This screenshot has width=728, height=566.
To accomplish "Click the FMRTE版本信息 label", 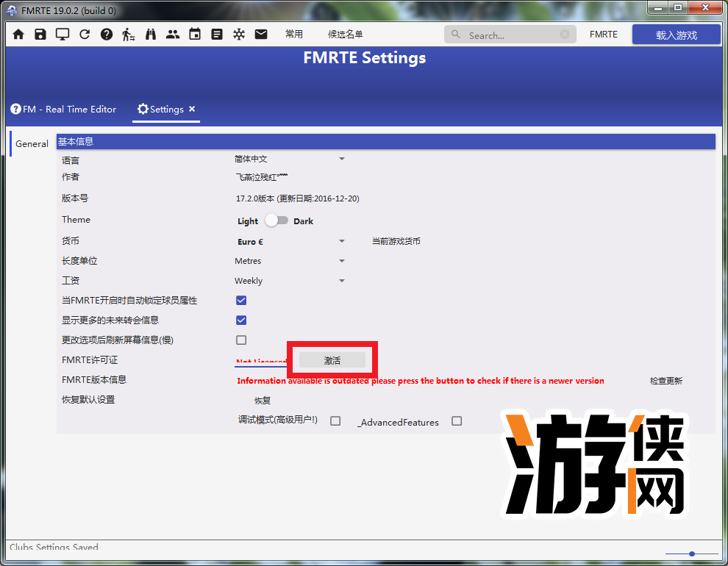I will 94,380.
